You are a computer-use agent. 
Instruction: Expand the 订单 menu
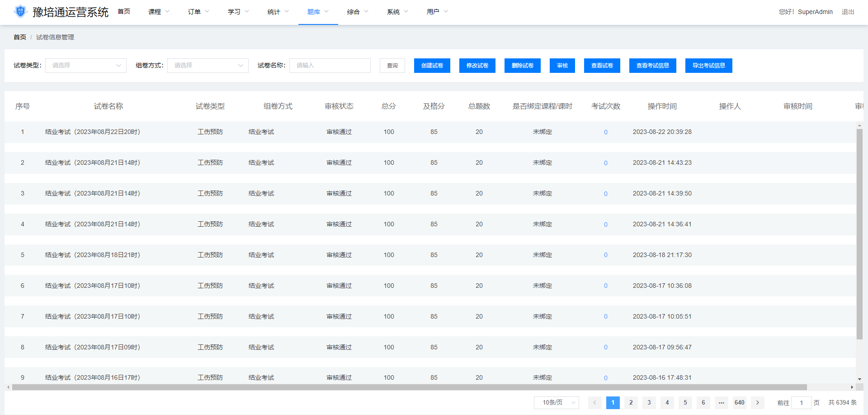(199, 12)
